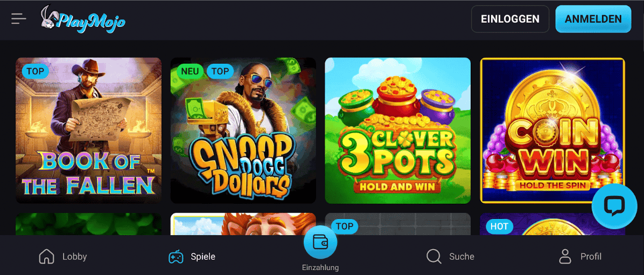Click the EINLOGGEN button
This screenshot has height=275, width=644.
(510, 19)
